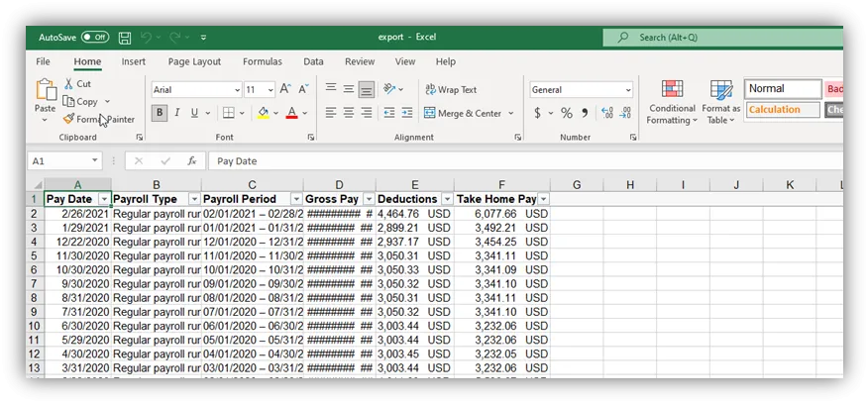Click Increase Font Size icon

point(285,89)
